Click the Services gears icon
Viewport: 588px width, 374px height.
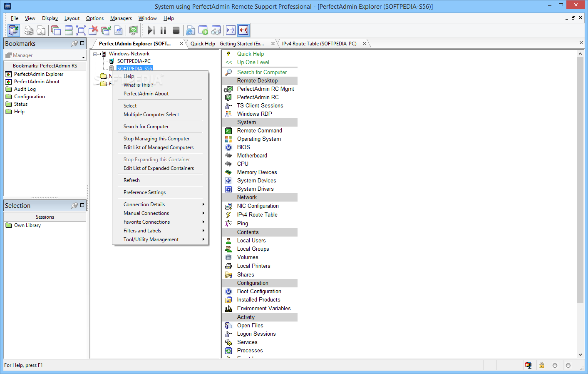228,342
